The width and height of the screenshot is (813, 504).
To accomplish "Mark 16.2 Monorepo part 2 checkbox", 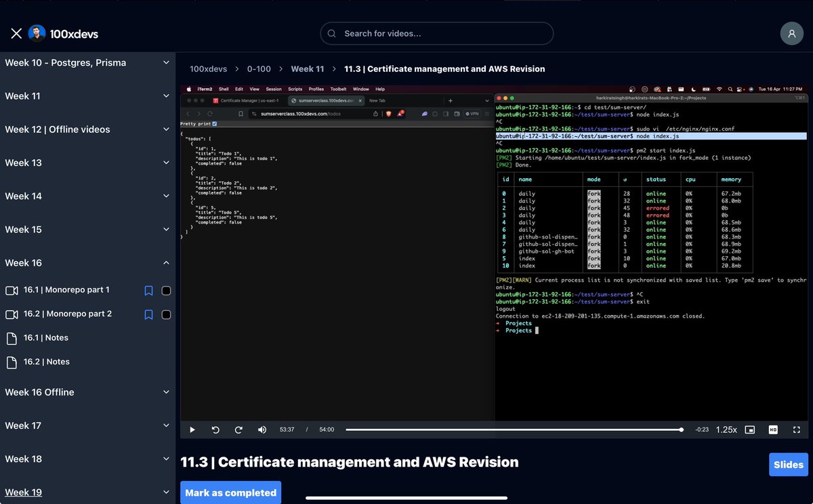I will coord(166,314).
